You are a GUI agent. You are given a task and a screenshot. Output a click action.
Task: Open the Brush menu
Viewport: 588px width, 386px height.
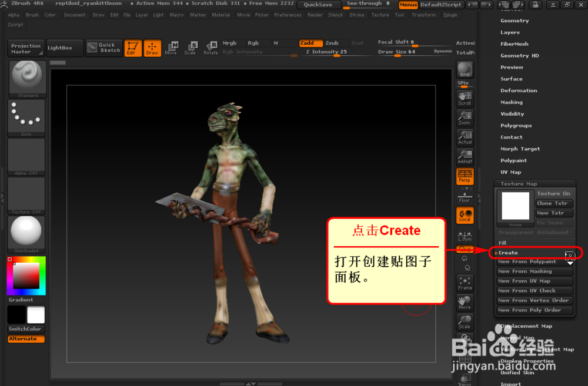coord(32,15)
